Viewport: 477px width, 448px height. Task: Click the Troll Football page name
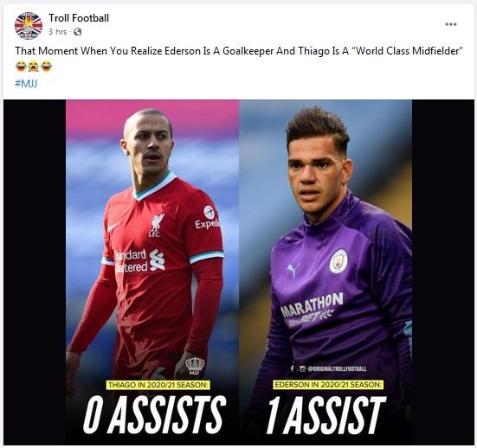point(79,18)
